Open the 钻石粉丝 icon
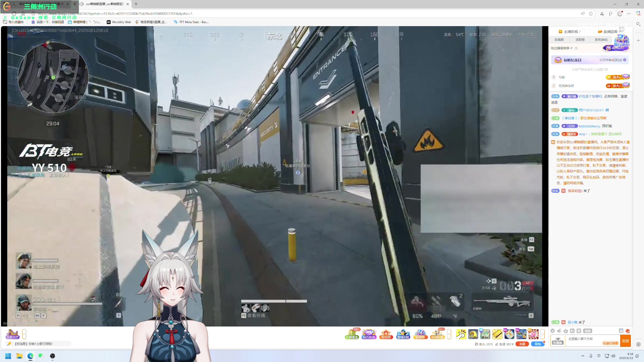Screen dimensions: 644x362 pos(369,334)
